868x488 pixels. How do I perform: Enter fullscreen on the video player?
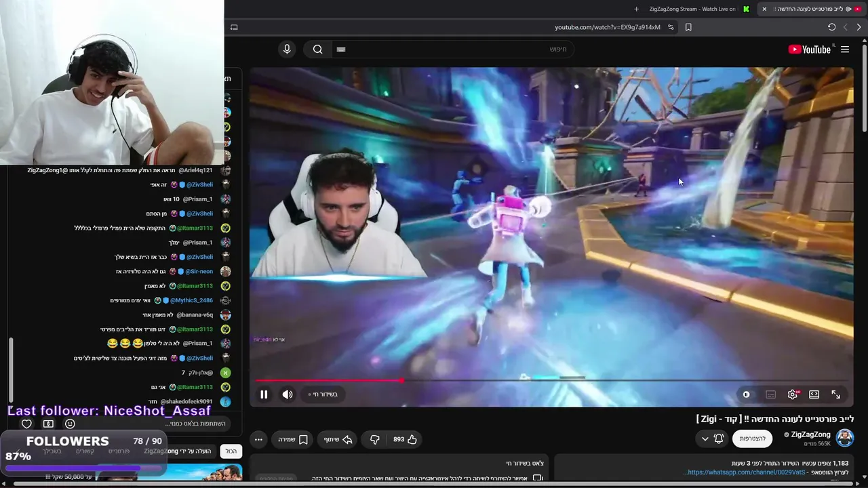(x=836, y=394)
